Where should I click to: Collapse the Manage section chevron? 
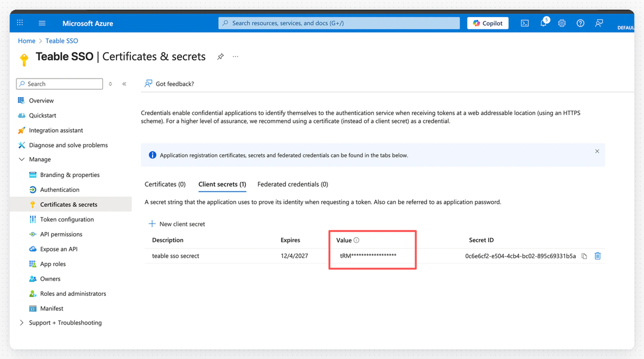coord(22,159)
